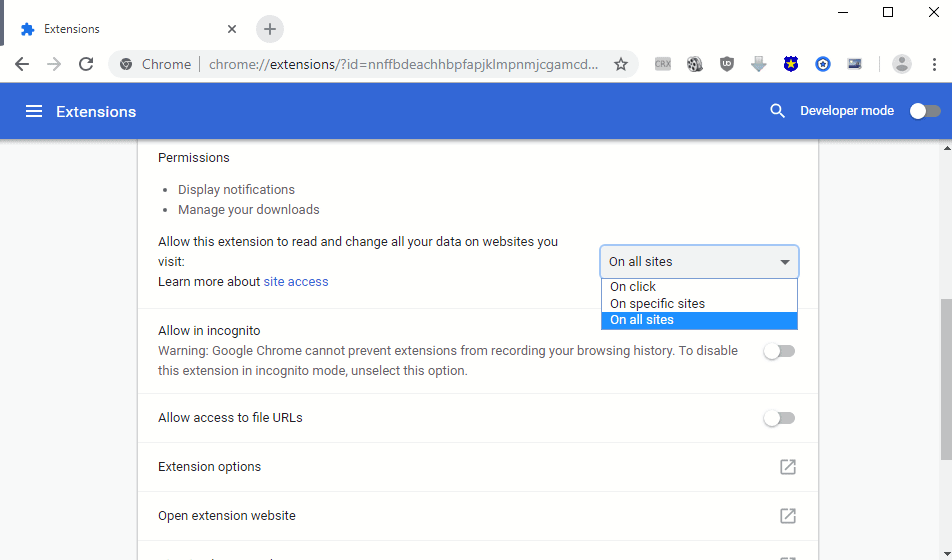Click the scrollbar down arrow
This screenshot has height=560, width=952.
point(946,553)
